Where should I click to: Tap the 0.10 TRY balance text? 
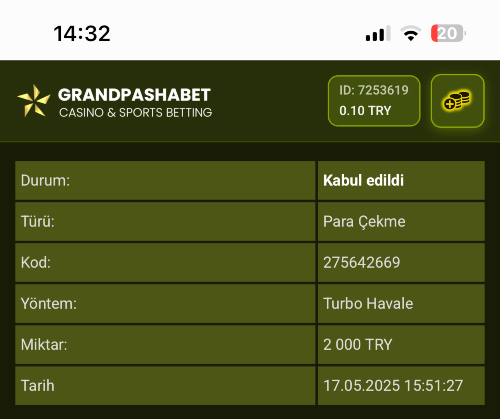(365, 111)
